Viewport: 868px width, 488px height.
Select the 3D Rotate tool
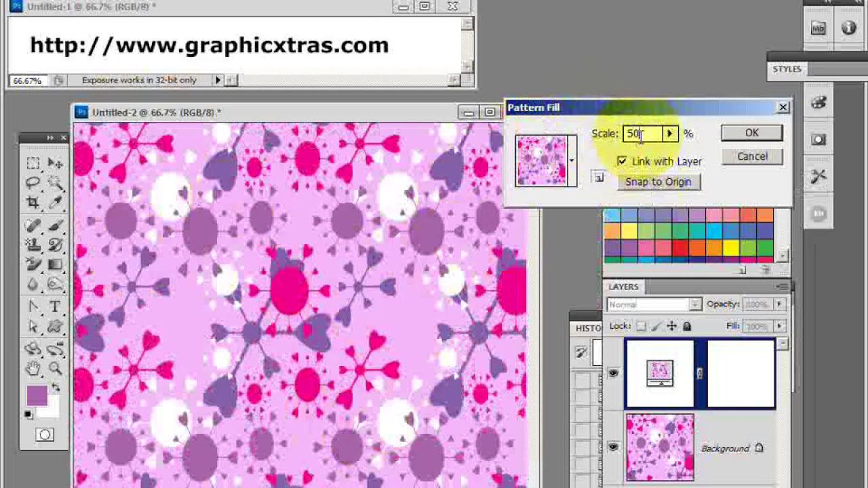click(x=33, y=349)
